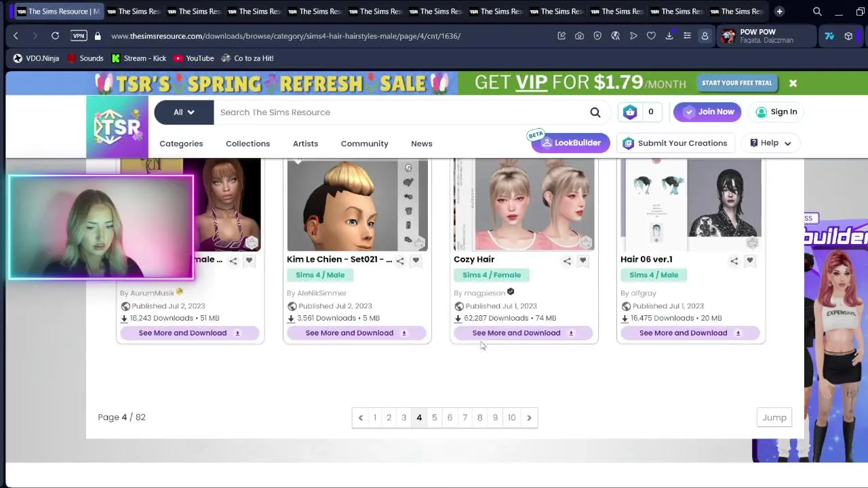Image resolution: width=868 pixels, height=488 pixels.
Task: Open the News menu
Action: (x=421, y=144)
